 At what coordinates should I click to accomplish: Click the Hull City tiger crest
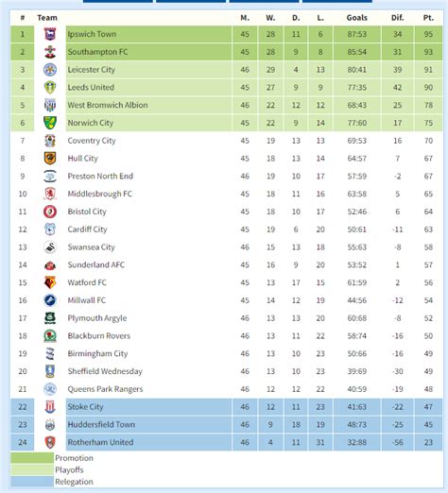[50, 159]
